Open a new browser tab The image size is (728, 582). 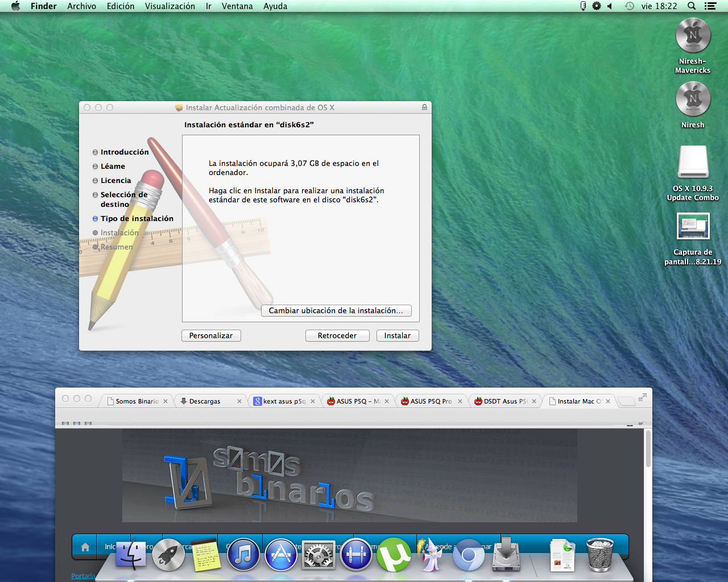tap(627, 401)
